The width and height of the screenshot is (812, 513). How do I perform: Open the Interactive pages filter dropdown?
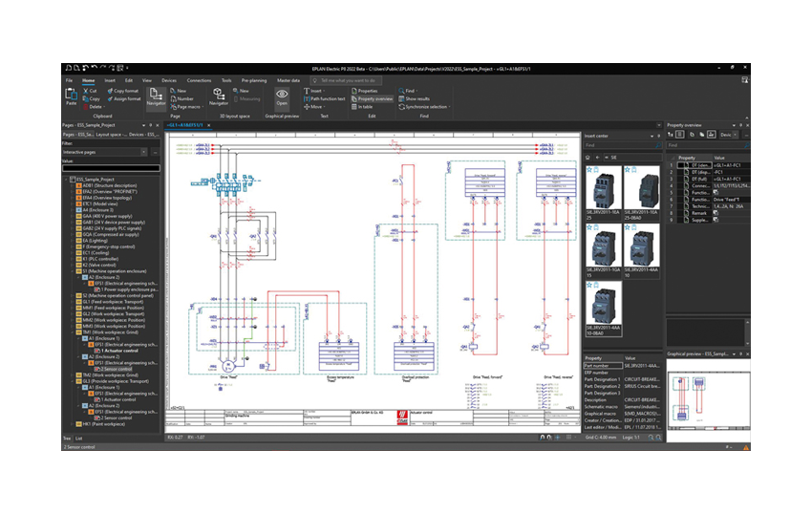click(143, 152)
